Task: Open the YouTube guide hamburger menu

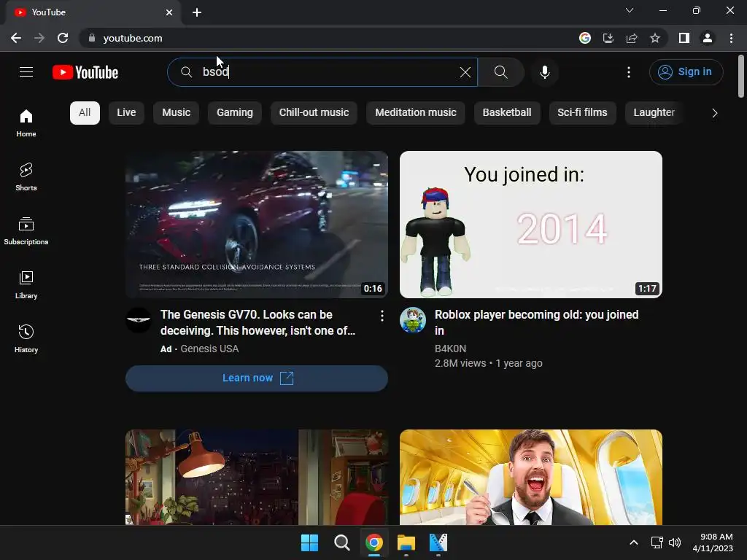Action: pos(26,72)
